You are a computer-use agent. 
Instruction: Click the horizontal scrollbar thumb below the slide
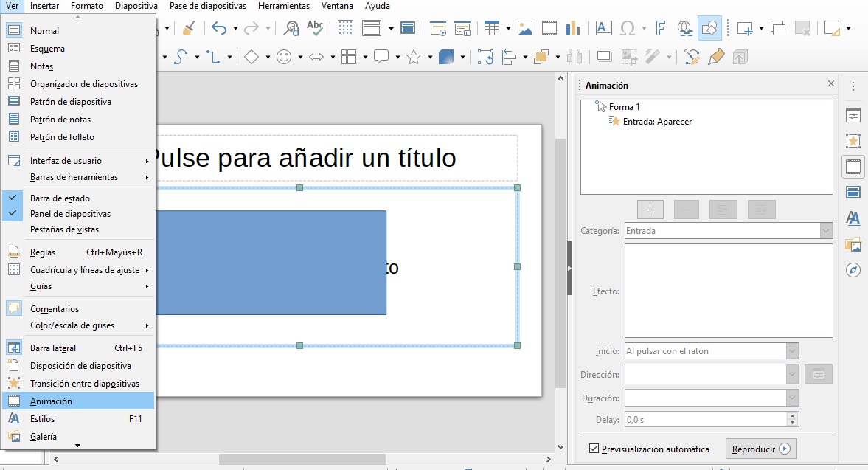point(302,460)
